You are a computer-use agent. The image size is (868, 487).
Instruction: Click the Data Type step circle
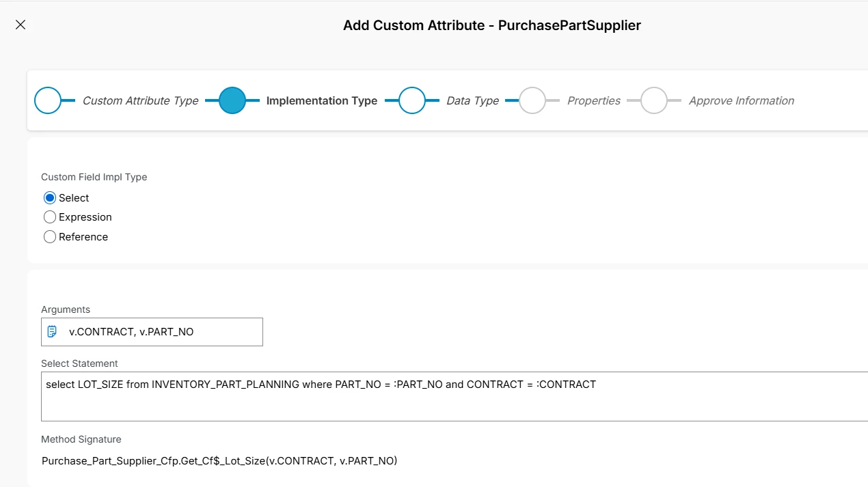(412, 100)
